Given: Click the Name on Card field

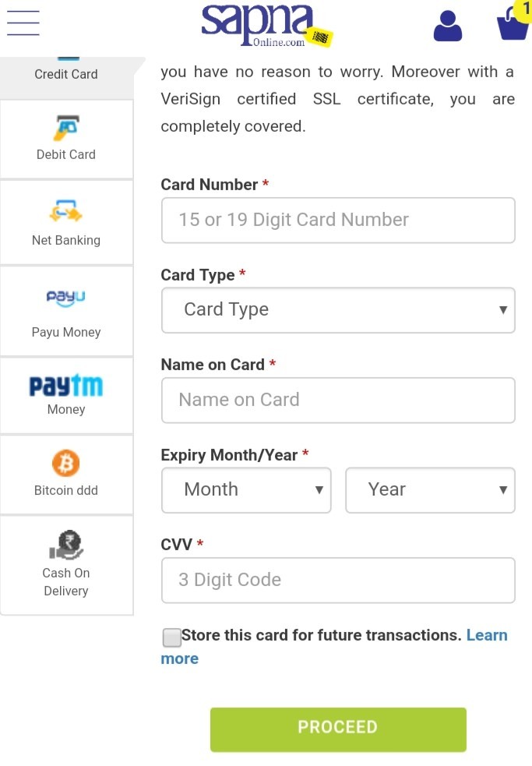Looking at the screenshot, I should tap(338, 401).
